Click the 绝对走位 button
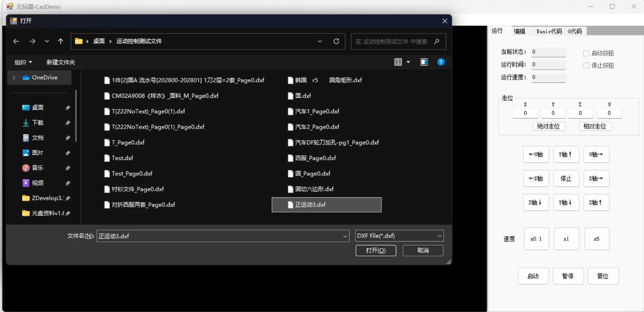The height and width of the screenshot is (312, 644). point(549,127)
